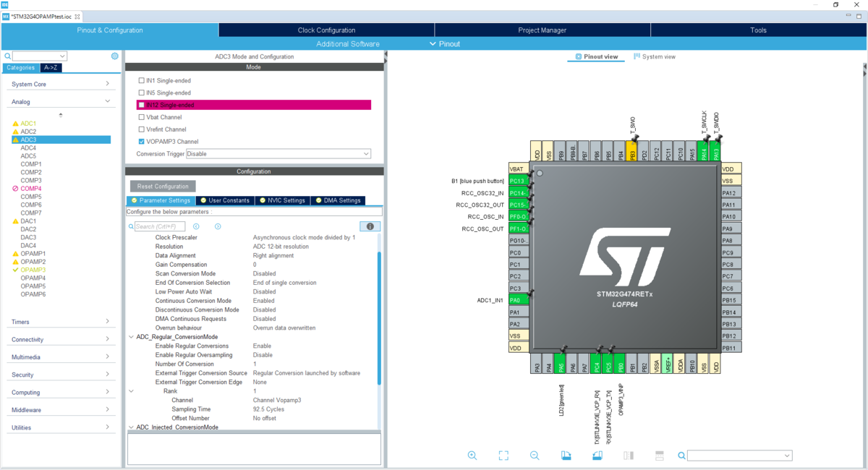868x470 pixels.
Task: Open the Conversion Trigger dropdown
Action: pos(278,154)
